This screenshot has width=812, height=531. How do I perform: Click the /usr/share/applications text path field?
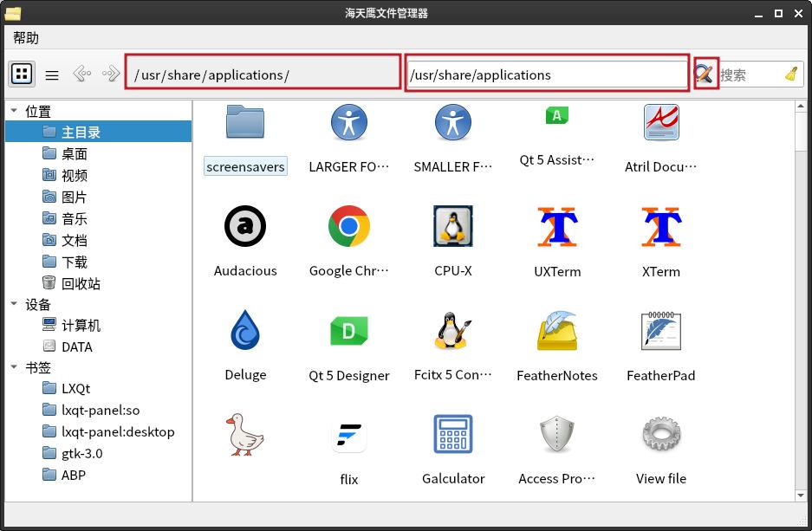pyautogui.click(x=547, y=74)
